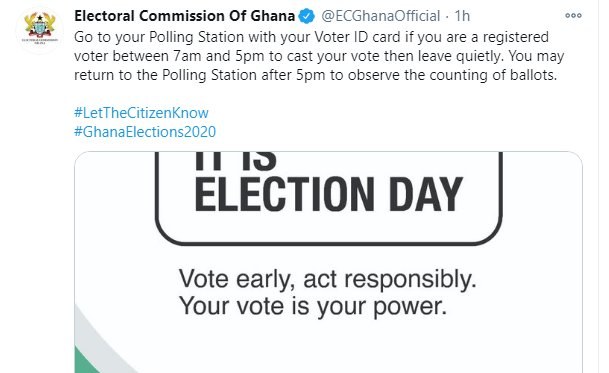Viewport: 609px width, 373px height.
Task: Visit the @ECGhanaOfficial handle
Action: (381, 16)
